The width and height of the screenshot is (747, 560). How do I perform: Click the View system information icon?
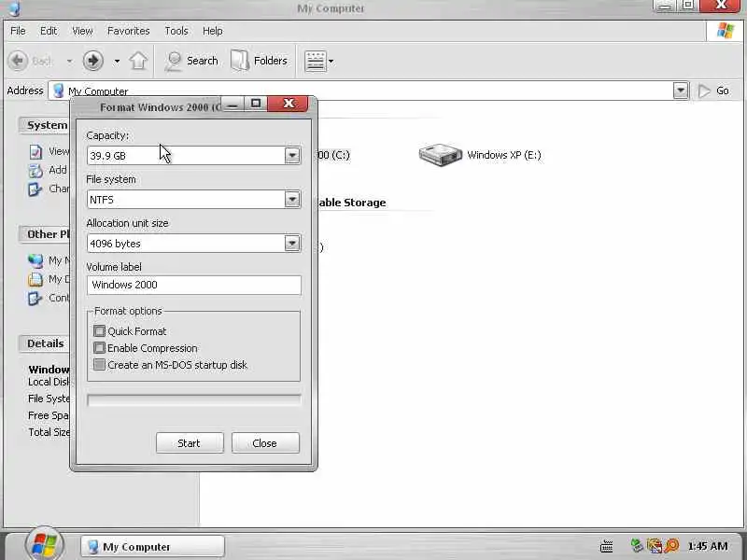pos(35,151)
